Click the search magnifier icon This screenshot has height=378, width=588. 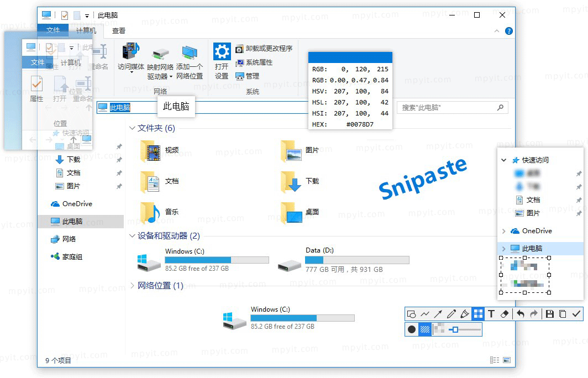click(x=500, y=108)
